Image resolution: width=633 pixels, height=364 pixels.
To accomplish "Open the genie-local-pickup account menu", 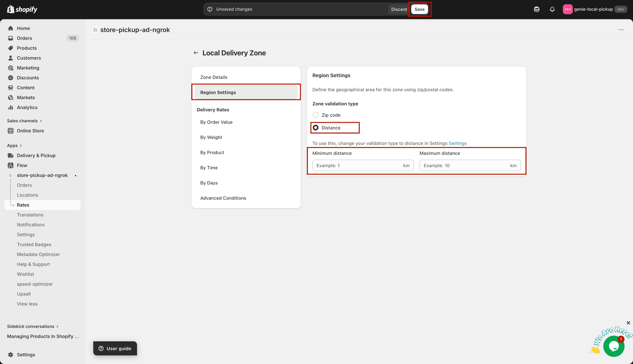I will 595,9.
